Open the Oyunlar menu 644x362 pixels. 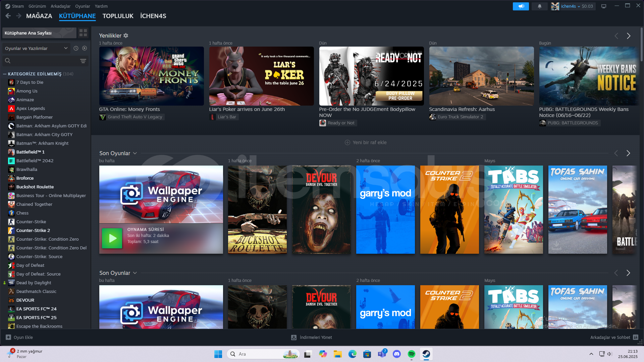point(83,6)
